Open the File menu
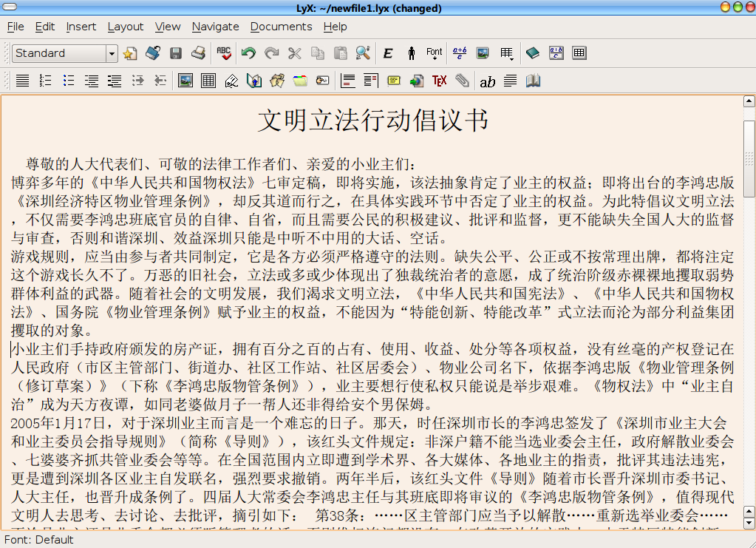This screenshot has width=756, height=548. 16,27
